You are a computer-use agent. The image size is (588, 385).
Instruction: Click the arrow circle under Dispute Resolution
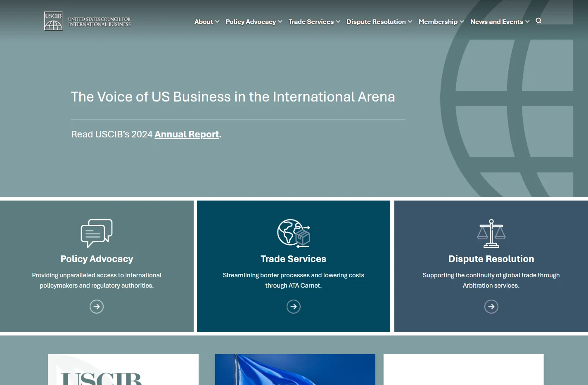491,307
